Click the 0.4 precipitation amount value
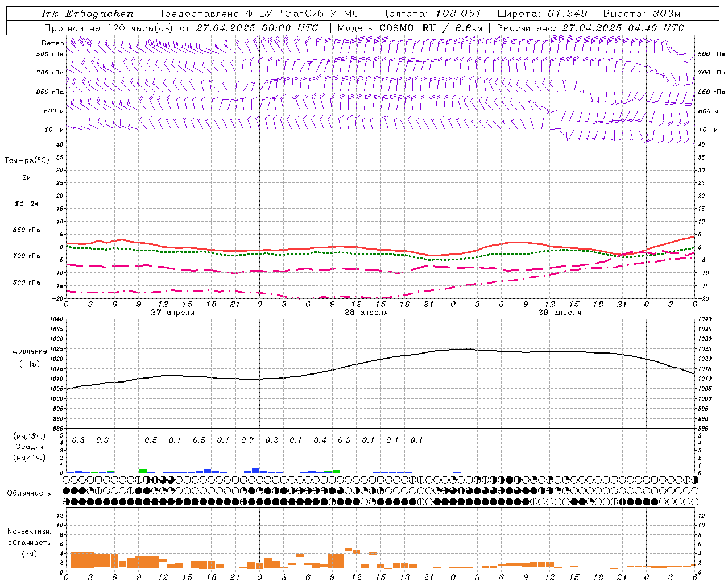This screenshot has height=582, width=728. tap(320, 440)
